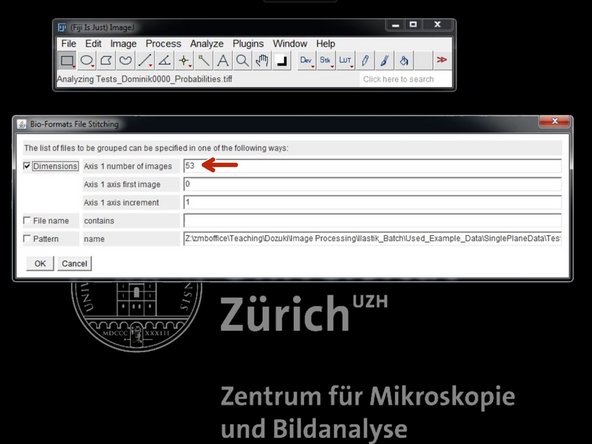The height and width of the screenshot is (444, 592).
Task: Enable the Pattern checkbox
Action: (27, 238)
